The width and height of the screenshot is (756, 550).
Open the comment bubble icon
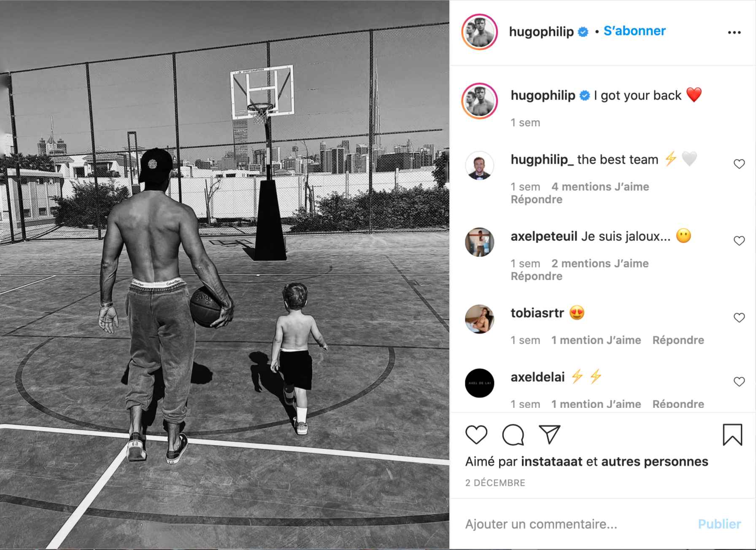[x=513, y=435]
